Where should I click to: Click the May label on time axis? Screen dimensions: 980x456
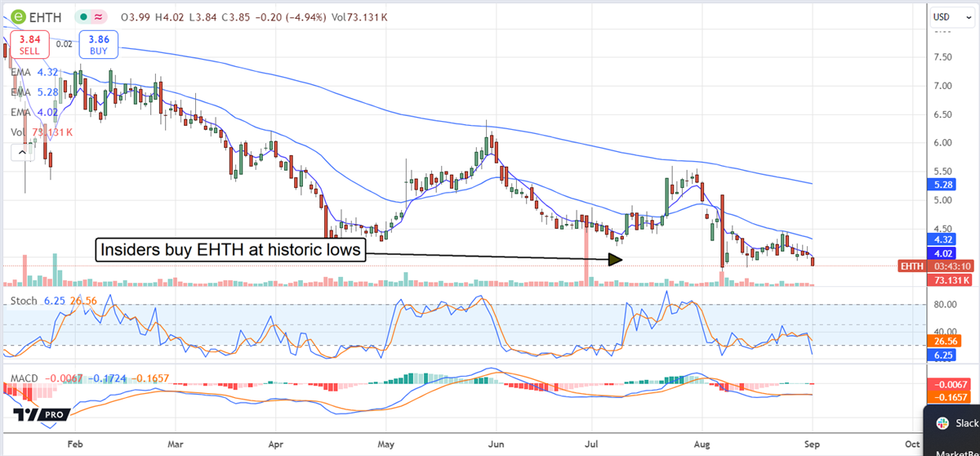(x=386, y=445)
